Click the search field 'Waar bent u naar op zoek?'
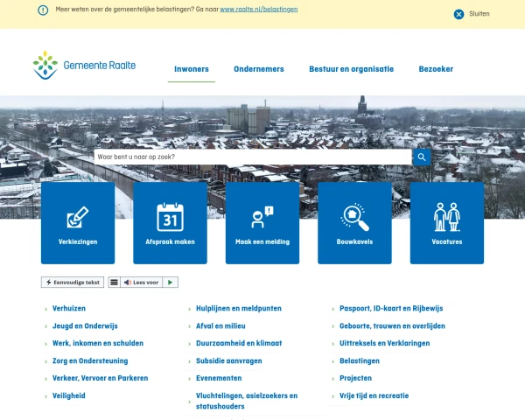This screenshot has height=420, width=525. (252, 157)
